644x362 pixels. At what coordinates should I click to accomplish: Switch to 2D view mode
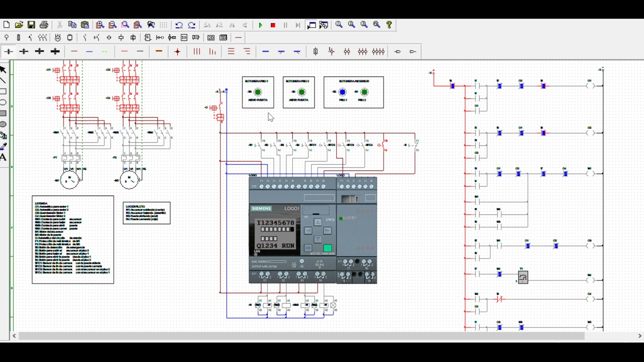[x=211, y=38]
